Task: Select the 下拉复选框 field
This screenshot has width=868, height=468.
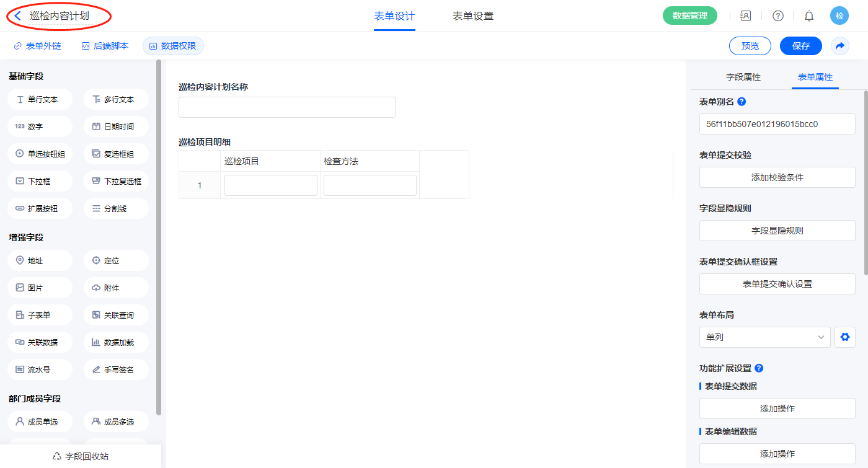Action: point(116,181)
